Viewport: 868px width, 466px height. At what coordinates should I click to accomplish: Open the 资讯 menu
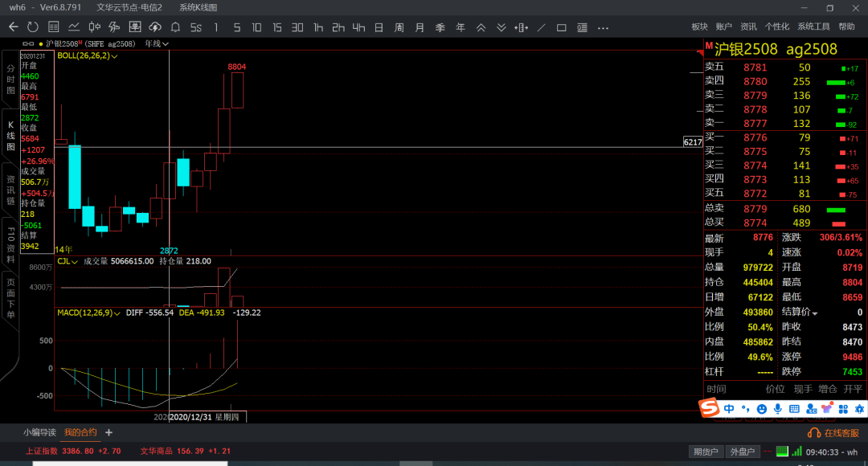pos(748,27)
